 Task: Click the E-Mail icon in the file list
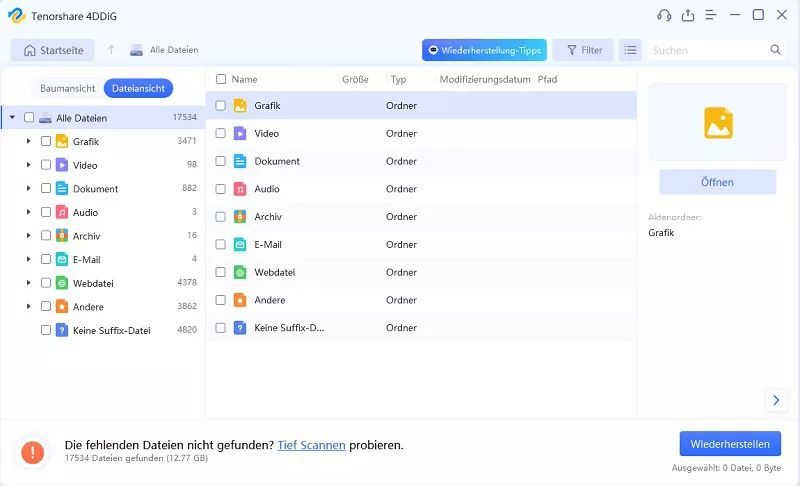240,245
